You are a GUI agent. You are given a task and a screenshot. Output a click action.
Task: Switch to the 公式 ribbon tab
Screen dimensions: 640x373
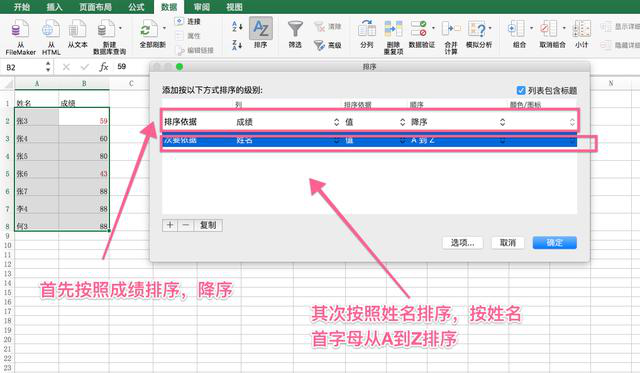136,7
